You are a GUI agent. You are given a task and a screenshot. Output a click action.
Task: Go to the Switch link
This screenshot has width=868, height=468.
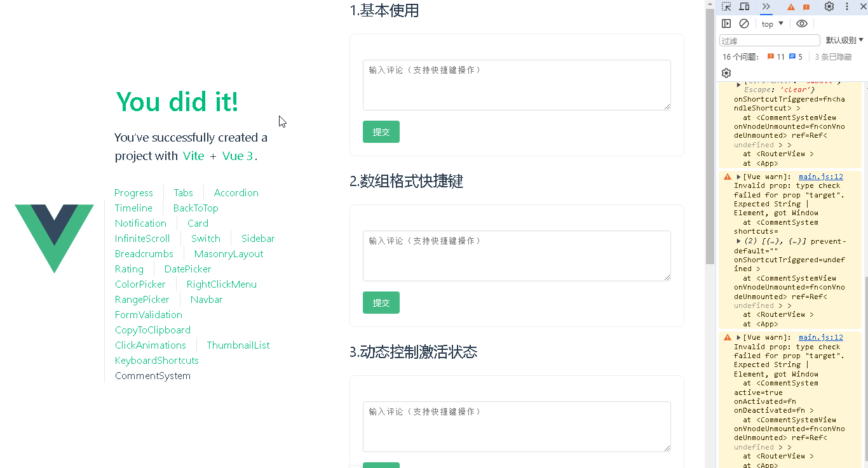206,239
